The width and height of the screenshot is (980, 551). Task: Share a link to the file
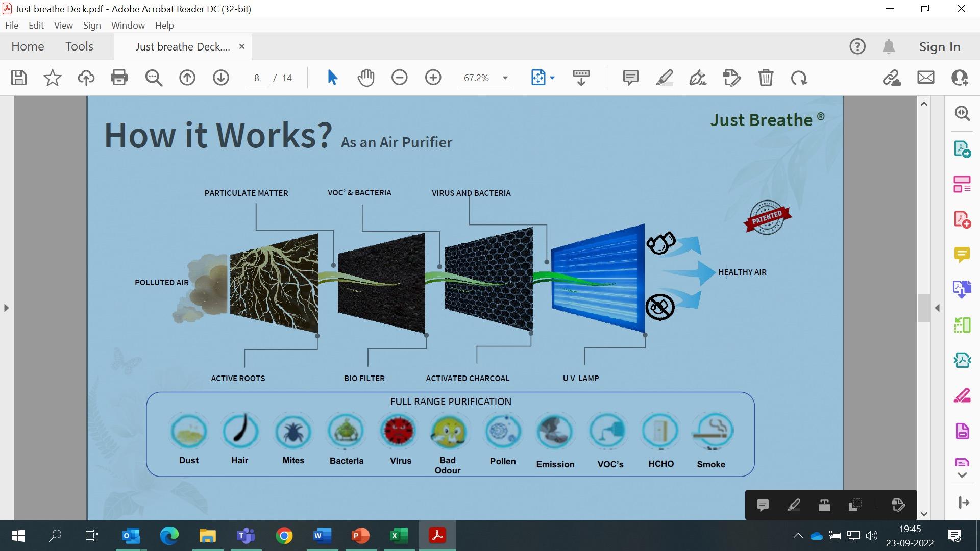click(892, 78)
